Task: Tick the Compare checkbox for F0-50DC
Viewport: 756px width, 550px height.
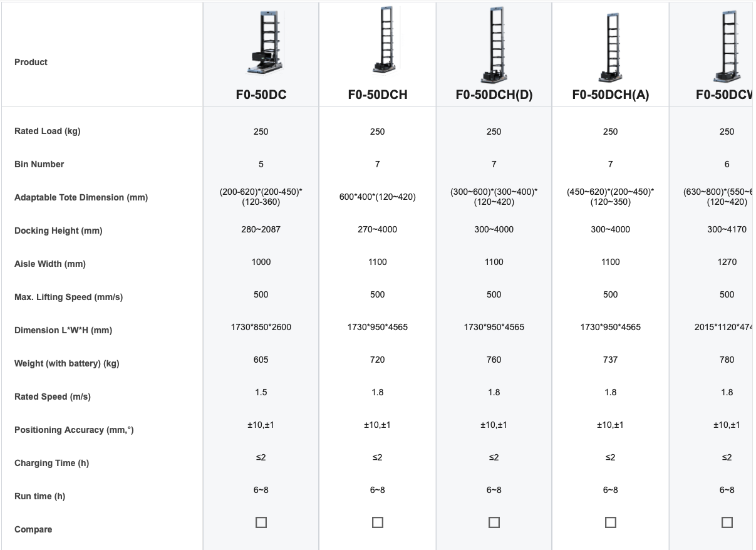Action: point(261,522)
